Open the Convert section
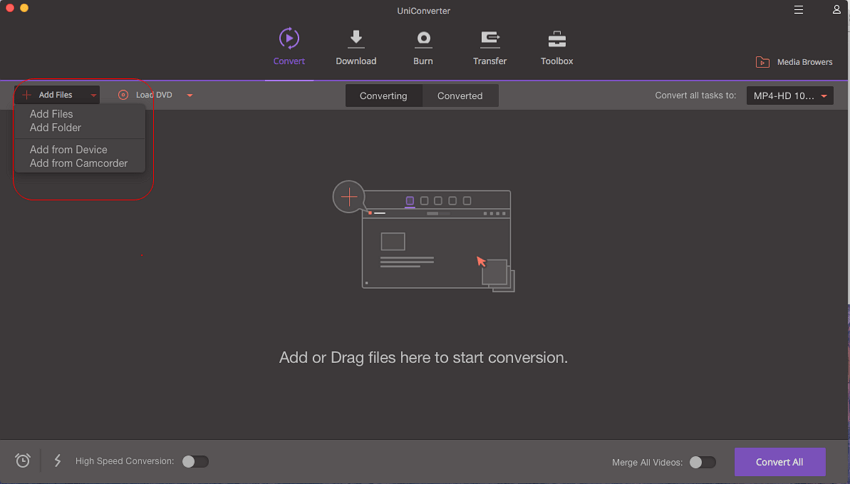 (288, 47)
